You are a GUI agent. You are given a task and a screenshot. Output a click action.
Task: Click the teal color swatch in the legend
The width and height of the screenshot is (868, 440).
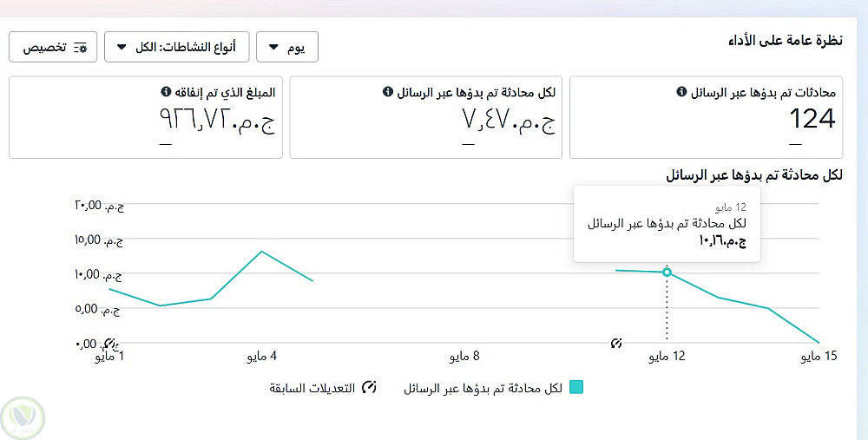(x=576, y=388)
